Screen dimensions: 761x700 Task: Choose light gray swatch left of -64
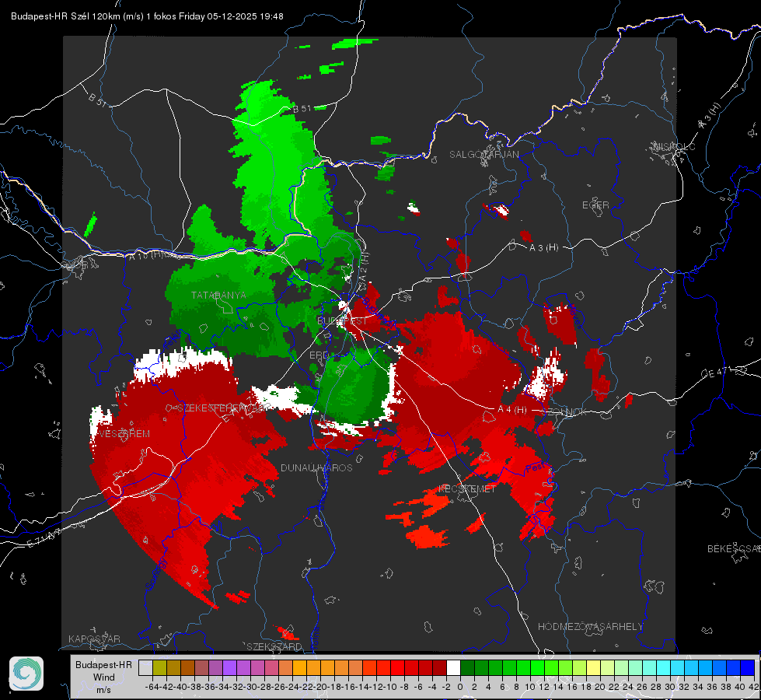pyautogui.click(x=145, y=667)
